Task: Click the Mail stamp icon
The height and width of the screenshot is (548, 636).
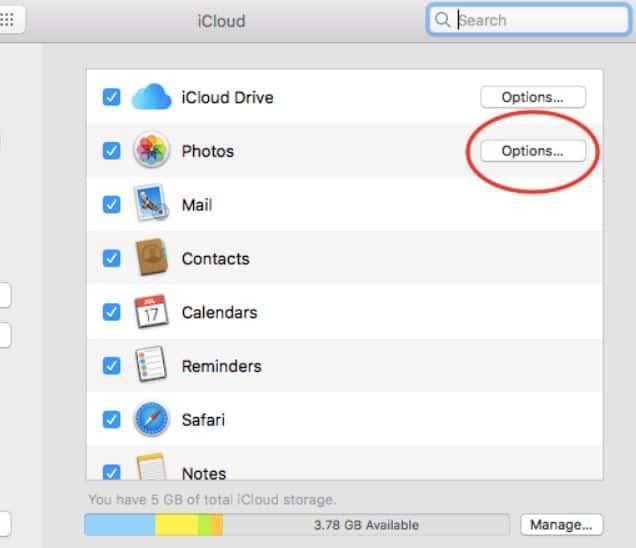Action: tap(153, 205)
